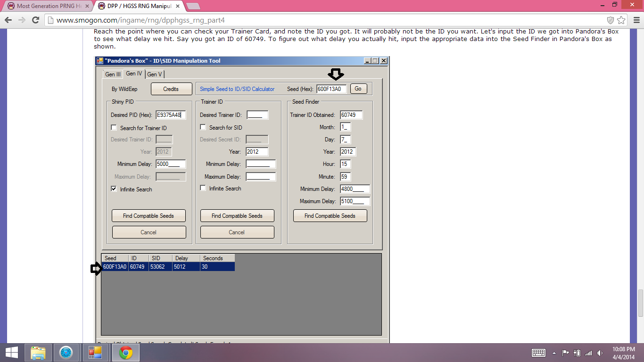
Task: Switch to the Gen V tab
Action: (155, 74)
